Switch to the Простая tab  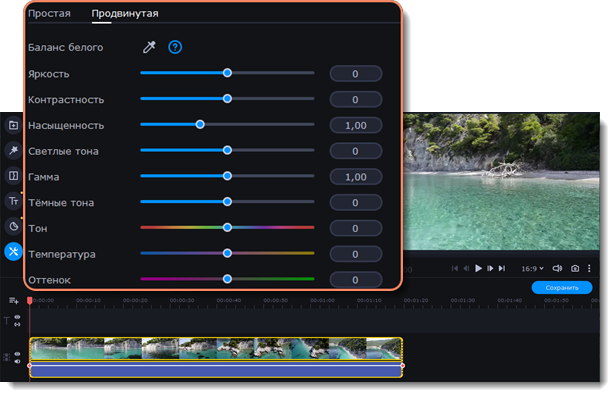coord(49,13)
